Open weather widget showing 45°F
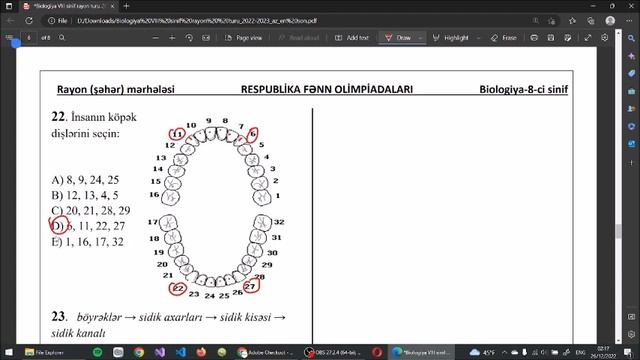This screenshot has height=360, width=640. (482, 352)
